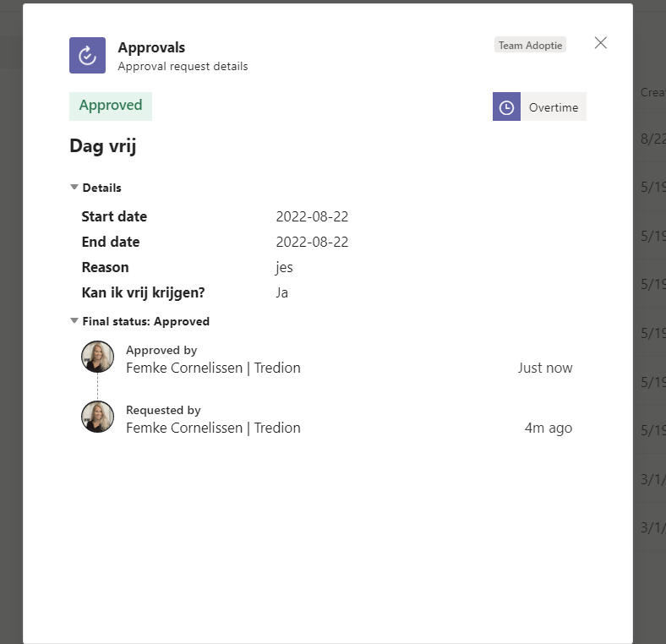Click the Approvals header title text
This screenshot has width=666, height=644.
tap(151, 47)
